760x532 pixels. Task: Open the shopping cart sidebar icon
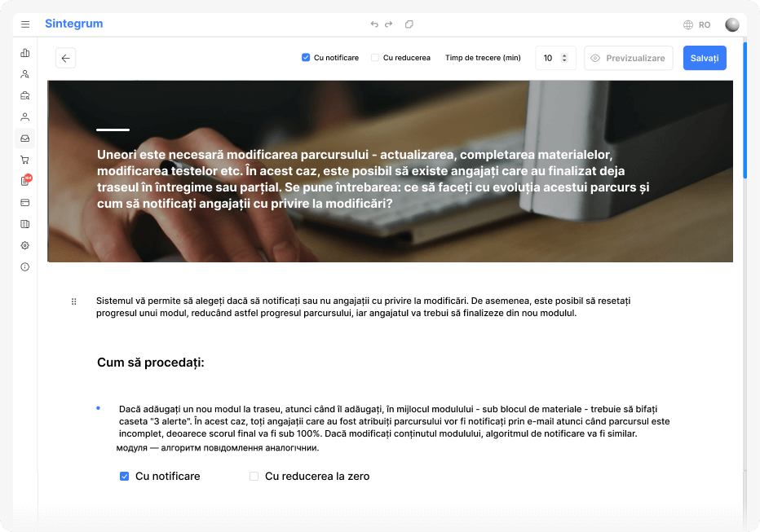25,160
